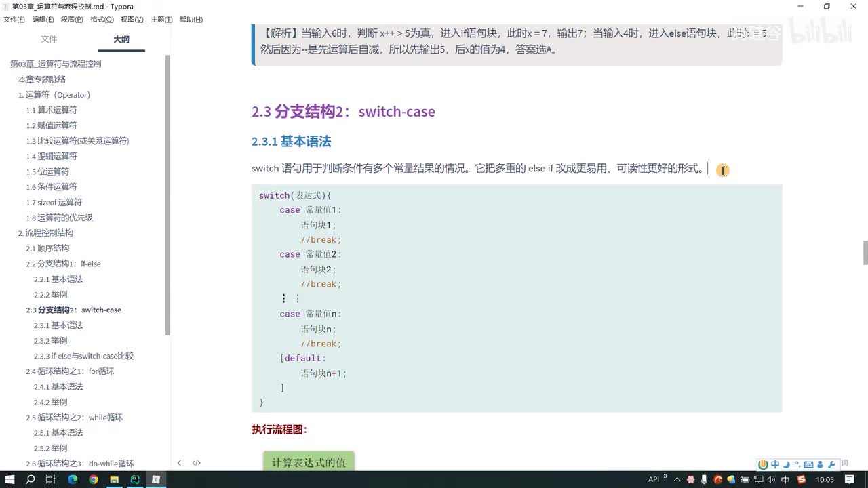Toggle source code mode icon

pyautogui.click(x=197, y=463)
